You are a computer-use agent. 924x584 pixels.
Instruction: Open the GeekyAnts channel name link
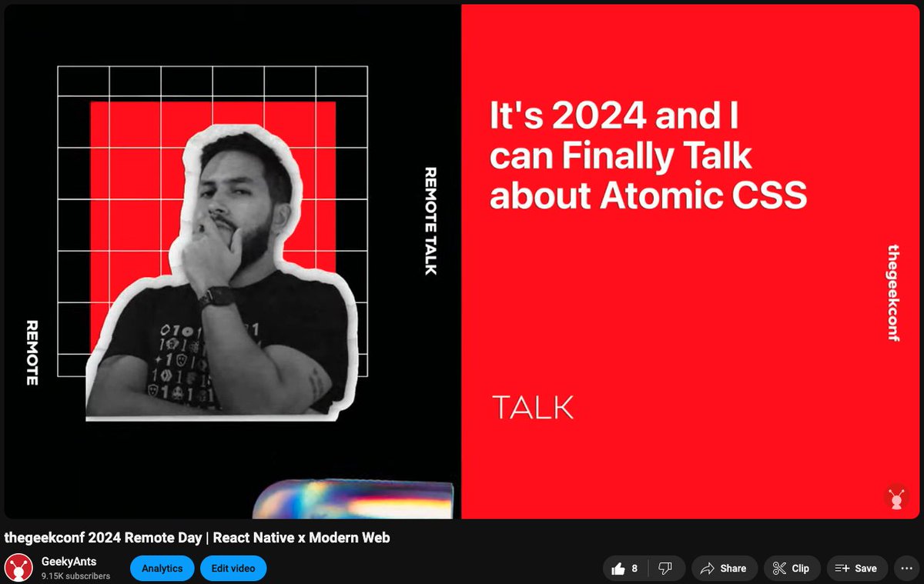click(69, 562)
